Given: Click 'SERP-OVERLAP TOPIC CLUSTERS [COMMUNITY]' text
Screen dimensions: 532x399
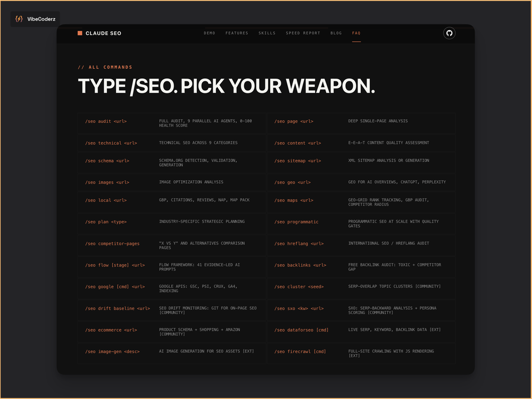Looking at the screenshot, I should tap(394, 286).
